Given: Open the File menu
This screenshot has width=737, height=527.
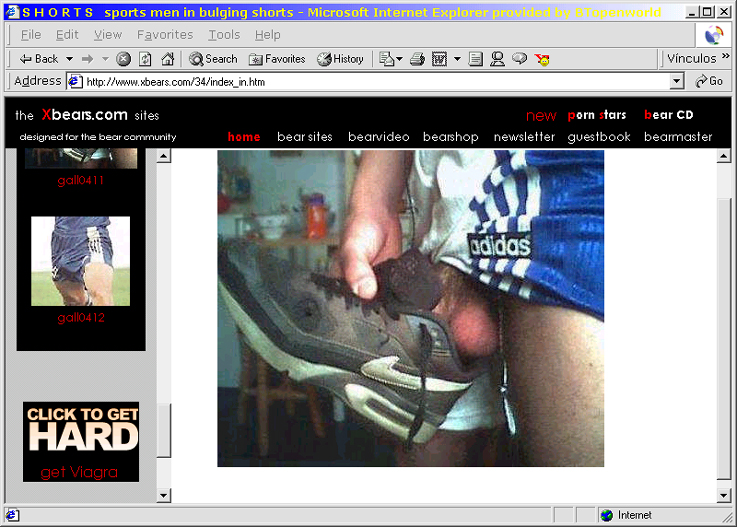Looking at the screenshot, I should coord(31,34).
